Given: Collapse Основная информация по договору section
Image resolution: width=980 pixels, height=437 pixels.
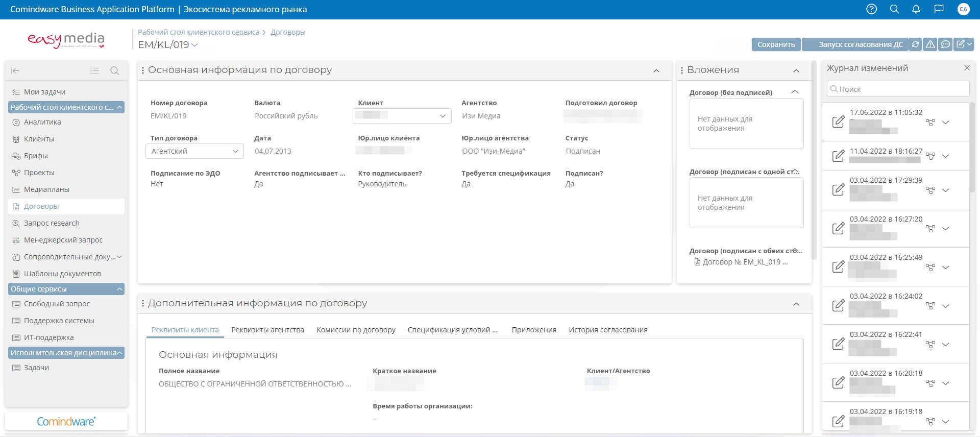Looking at the screenshot, I should [x=656, y=71].
